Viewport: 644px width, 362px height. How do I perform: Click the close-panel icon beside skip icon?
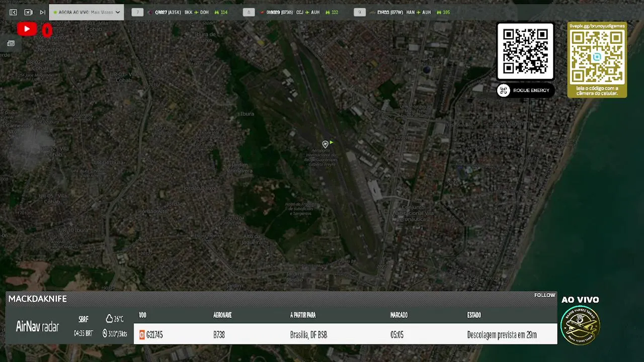28,12
